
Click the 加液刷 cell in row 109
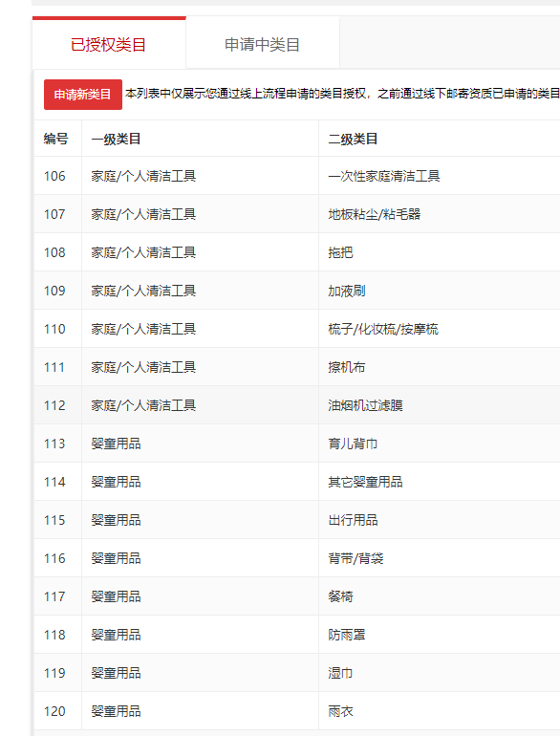click(347, 291)
